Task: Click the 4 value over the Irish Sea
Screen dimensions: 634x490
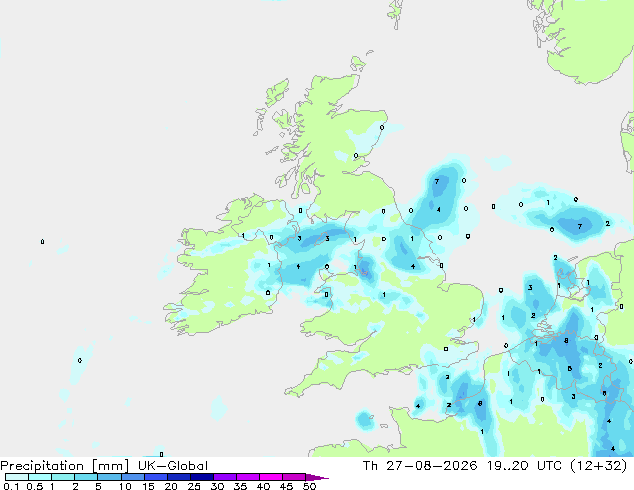Action: 298,266
